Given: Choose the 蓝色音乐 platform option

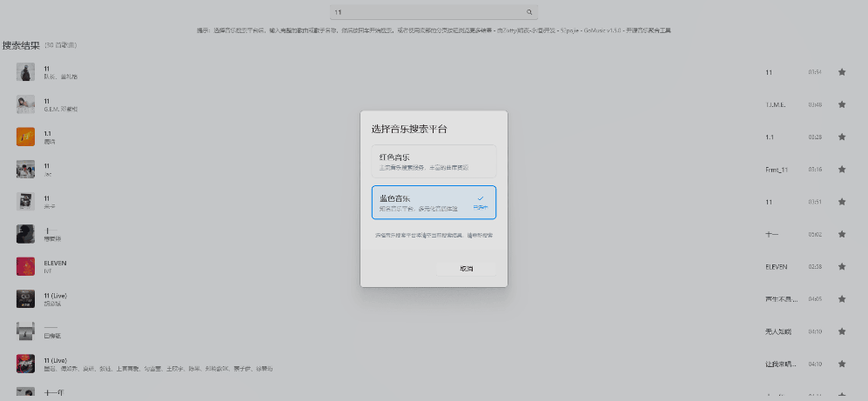Looking at the screenshot, I should (x=434, y=203).
